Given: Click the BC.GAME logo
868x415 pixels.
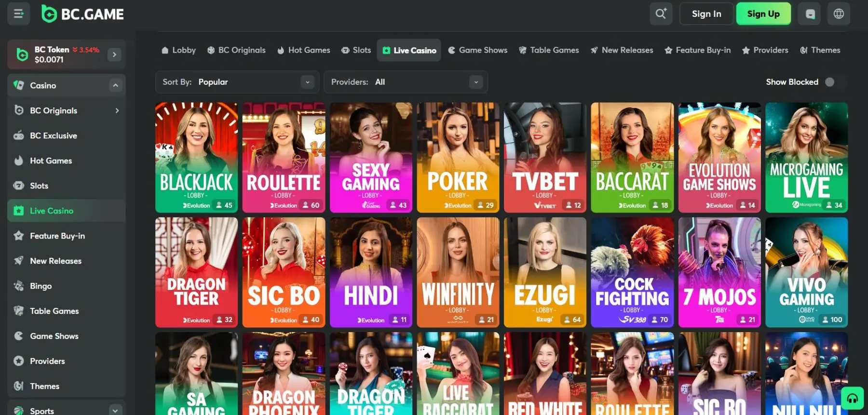Looking at the screenshot, I should pyautogui.click(x=83, y=14).
